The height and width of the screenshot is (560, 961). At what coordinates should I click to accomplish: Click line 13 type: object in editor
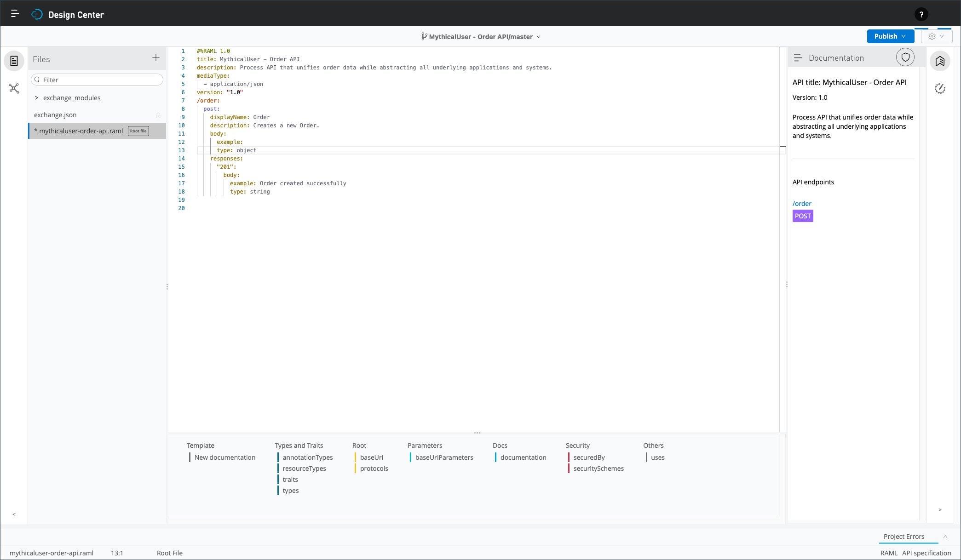point(236,150)
